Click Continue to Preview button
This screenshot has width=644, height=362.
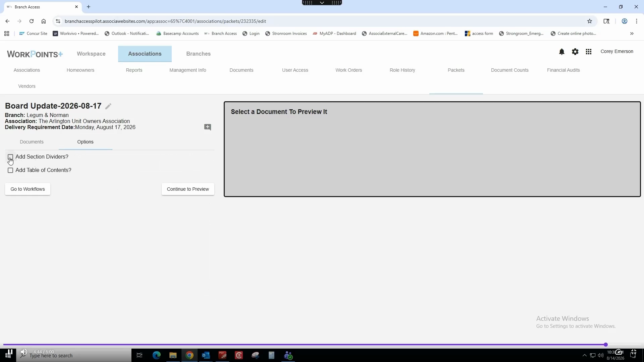[188, 189]
